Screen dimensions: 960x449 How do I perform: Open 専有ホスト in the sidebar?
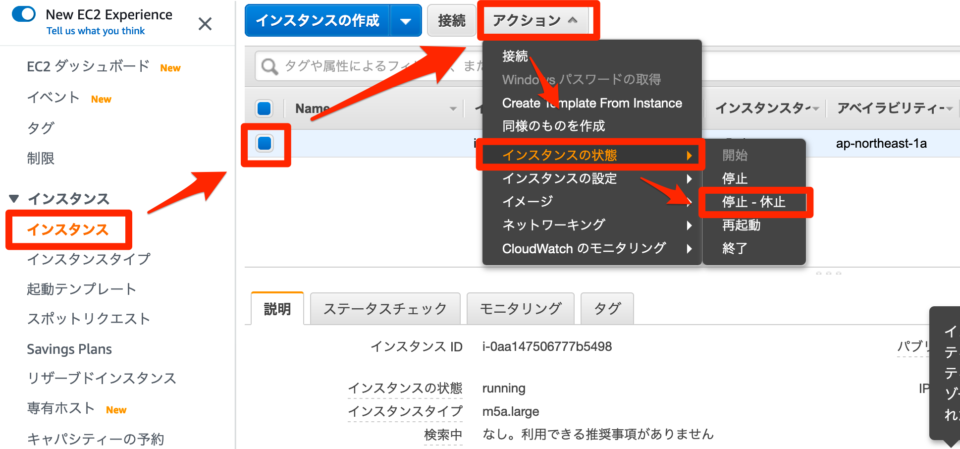(x=61, y=408)
